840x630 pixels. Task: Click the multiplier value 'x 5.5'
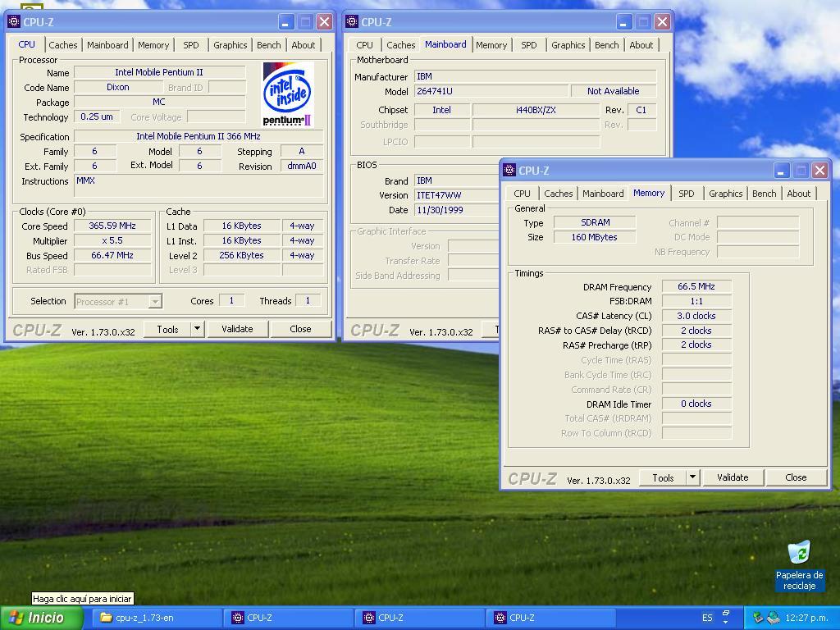click(112, 240)
